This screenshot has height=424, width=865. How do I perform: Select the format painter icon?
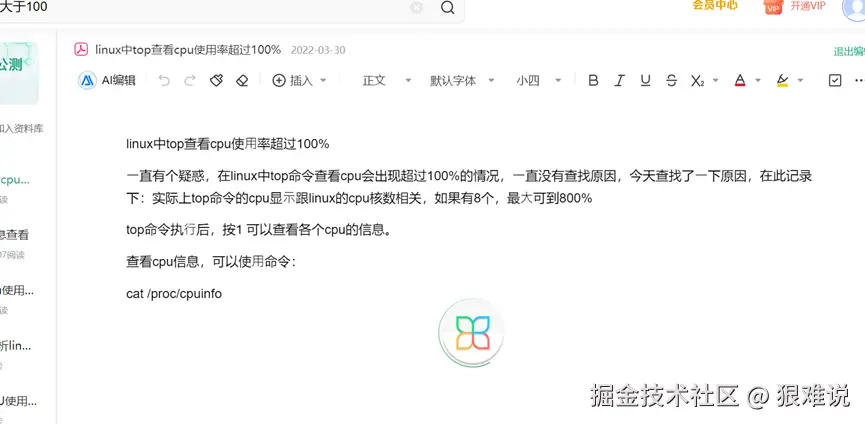pyautogui.click(x=216, y=80)
